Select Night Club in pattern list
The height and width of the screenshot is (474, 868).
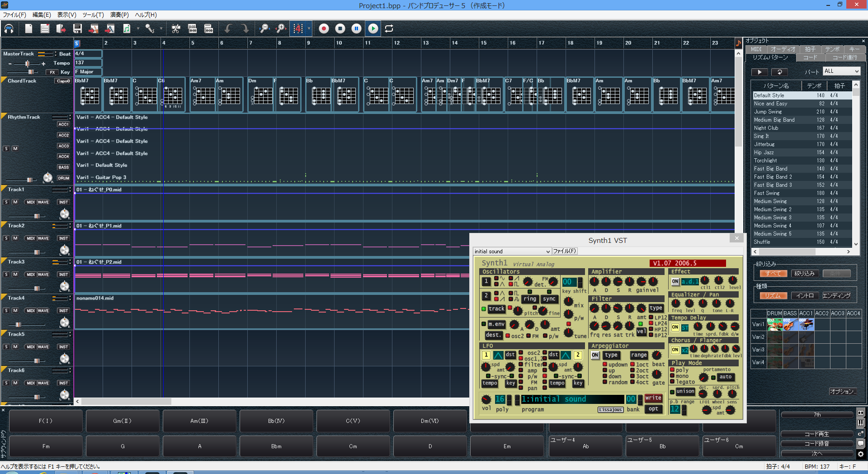click(x=802, y=128)
